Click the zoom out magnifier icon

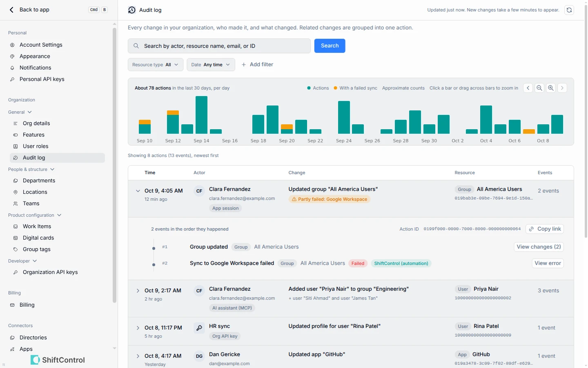(539, 88)
